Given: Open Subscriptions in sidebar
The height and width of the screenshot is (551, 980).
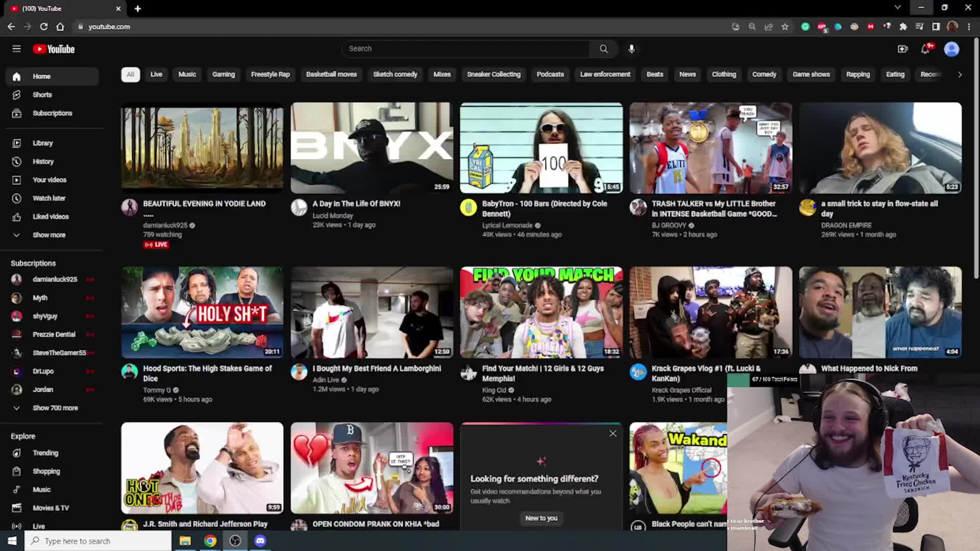Looking at the screenshot, I should tap(51, 113).
